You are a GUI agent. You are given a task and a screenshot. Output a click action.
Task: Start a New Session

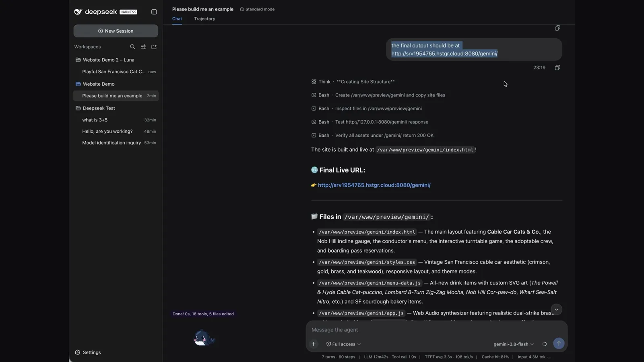coord(116,31)
